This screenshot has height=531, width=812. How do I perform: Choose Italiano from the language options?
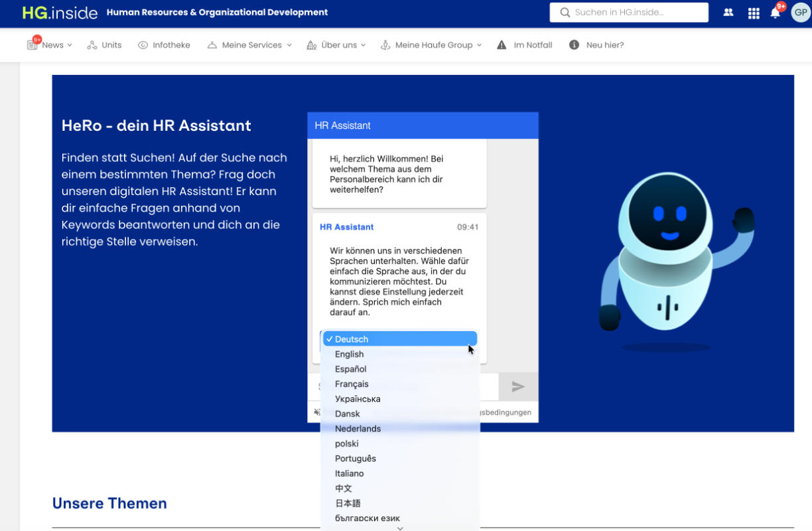point(400,474)
